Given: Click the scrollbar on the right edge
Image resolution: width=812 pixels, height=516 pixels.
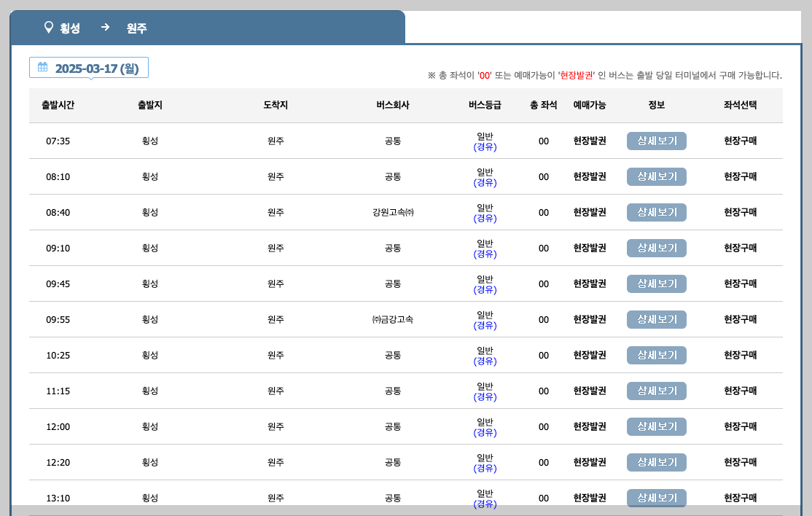Looking at the screenshot, I should (806, 255).
